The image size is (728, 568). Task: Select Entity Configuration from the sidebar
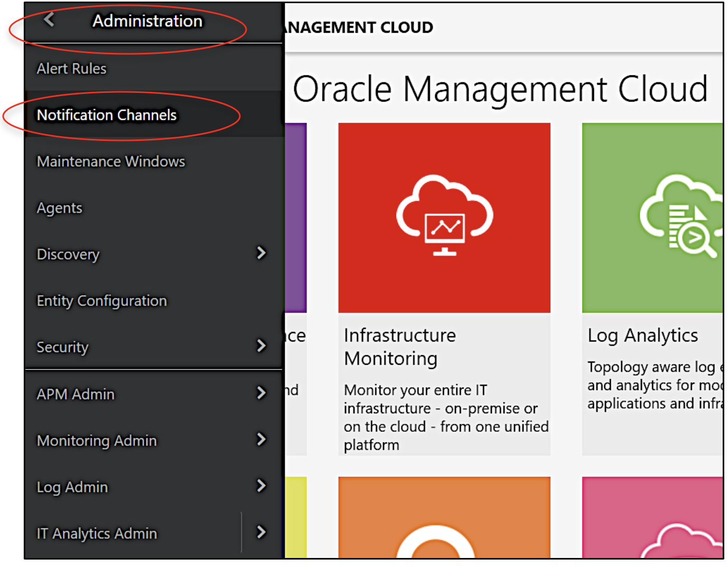(x=101, y=300)
